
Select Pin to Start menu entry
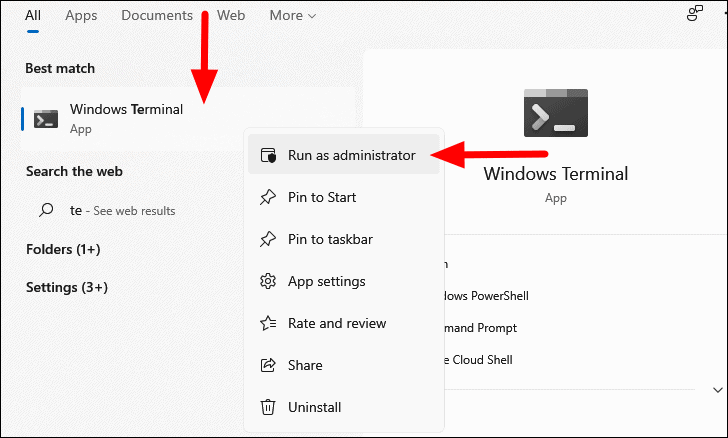point(344,197)
